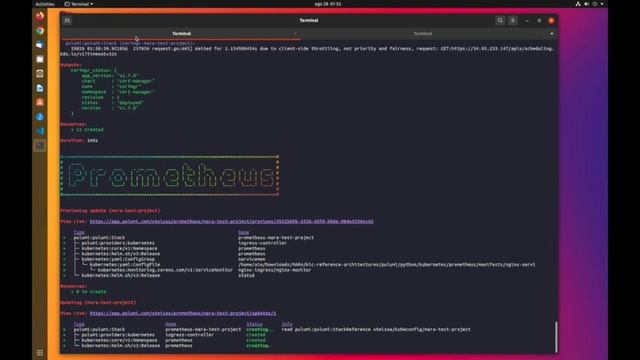Click 'servicemon' name text
Viewport: 640px width, 360px height.
pos(251,259)
